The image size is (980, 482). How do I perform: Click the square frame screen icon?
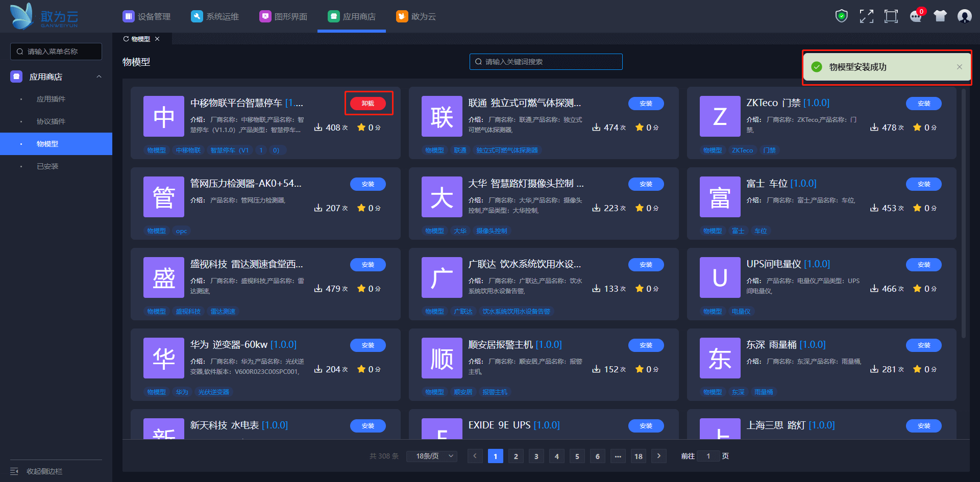pos(891,16)
